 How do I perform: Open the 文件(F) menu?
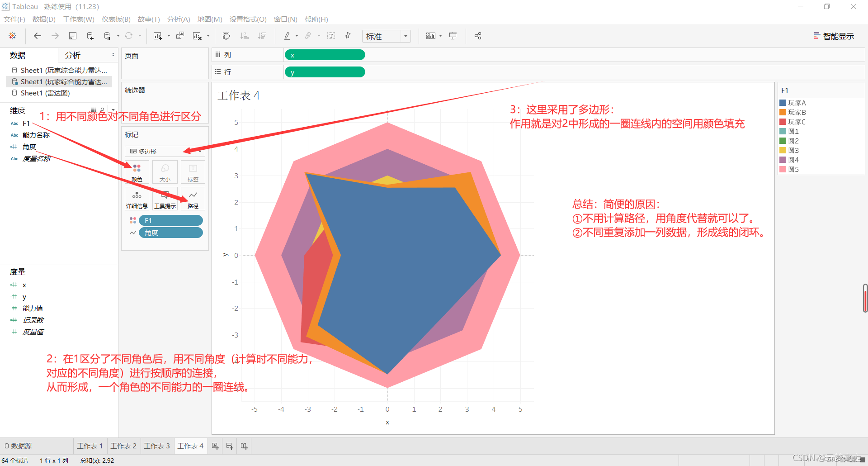[x=14, y=19]
